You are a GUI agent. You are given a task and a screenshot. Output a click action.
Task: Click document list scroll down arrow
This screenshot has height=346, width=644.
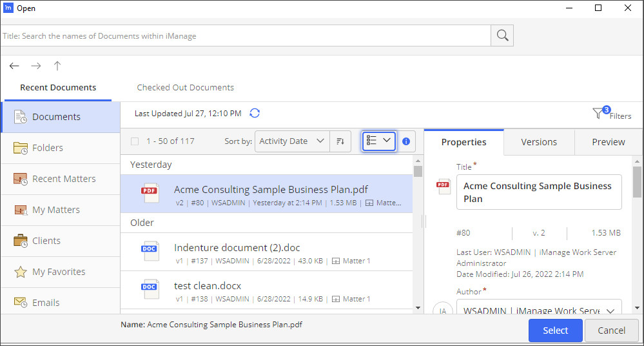(418, 308)
